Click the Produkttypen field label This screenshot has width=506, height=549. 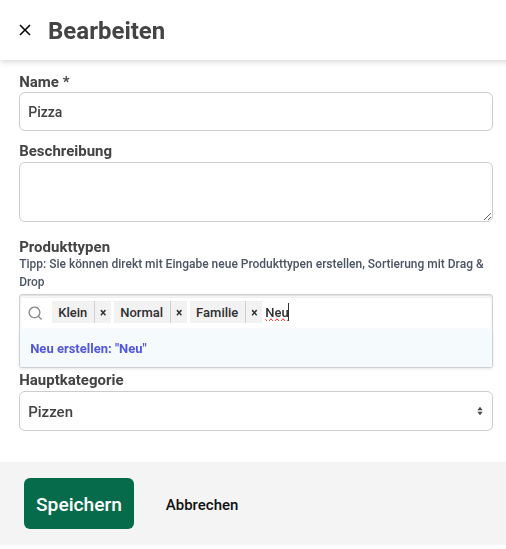(x=64, y=247)
